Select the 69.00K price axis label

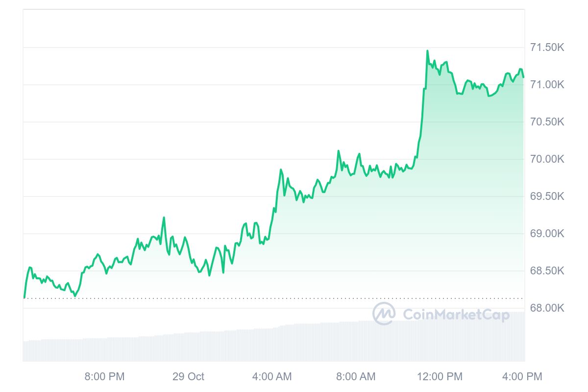click(x=547, y=234)
